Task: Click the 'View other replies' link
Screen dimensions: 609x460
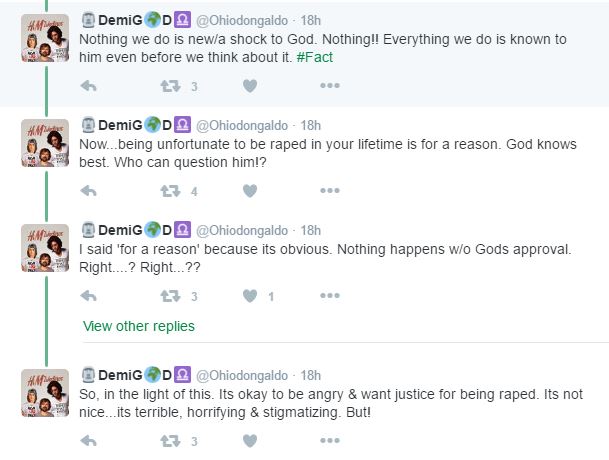Action: [139, 326]
